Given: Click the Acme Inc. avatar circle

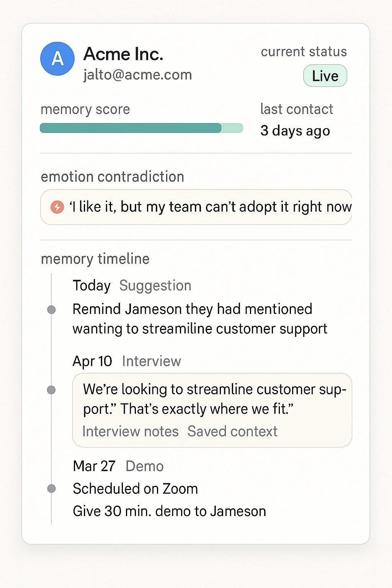Looking at the screenshot, I should [57, 59].
